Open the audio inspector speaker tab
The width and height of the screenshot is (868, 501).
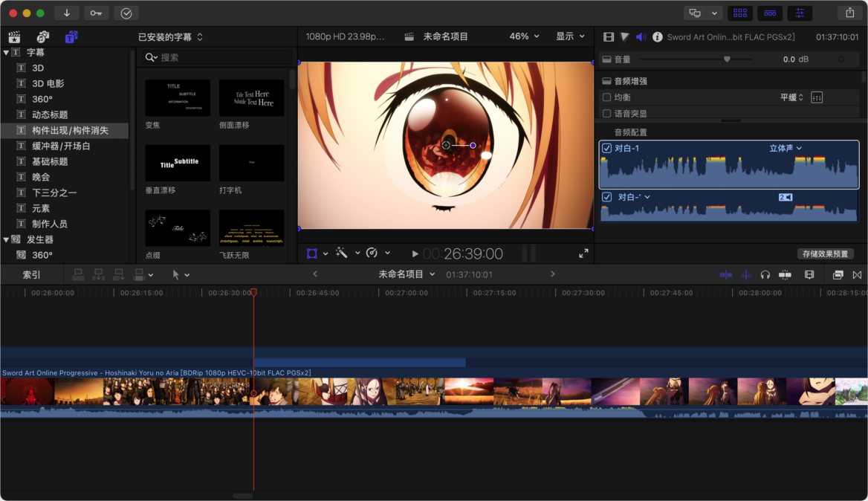tap(641, 37)
